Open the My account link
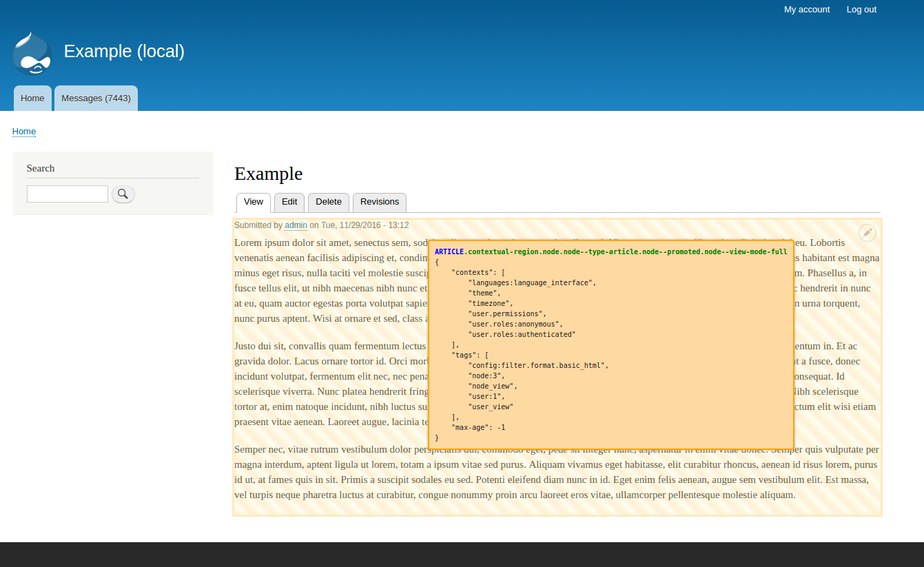Viewport: 924px width, 567px height. [806, 10]
